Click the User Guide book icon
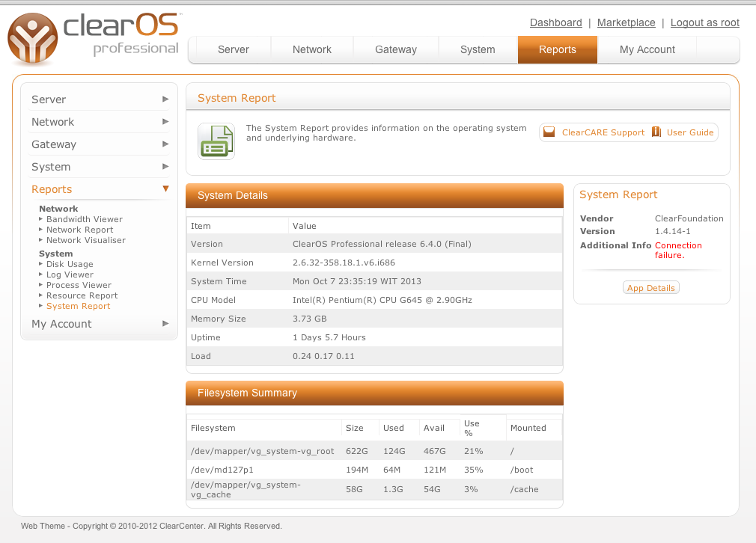Viewport: 756px width, 543px height. click(x=656, y=132)
